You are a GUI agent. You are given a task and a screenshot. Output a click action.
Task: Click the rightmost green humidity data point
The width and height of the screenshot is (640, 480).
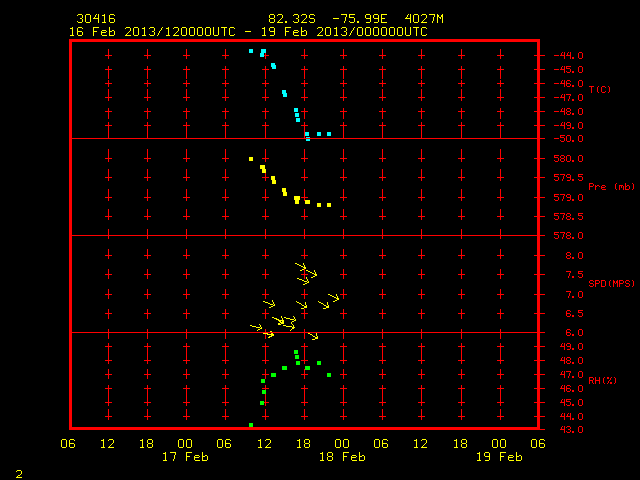tap(329, 375)
